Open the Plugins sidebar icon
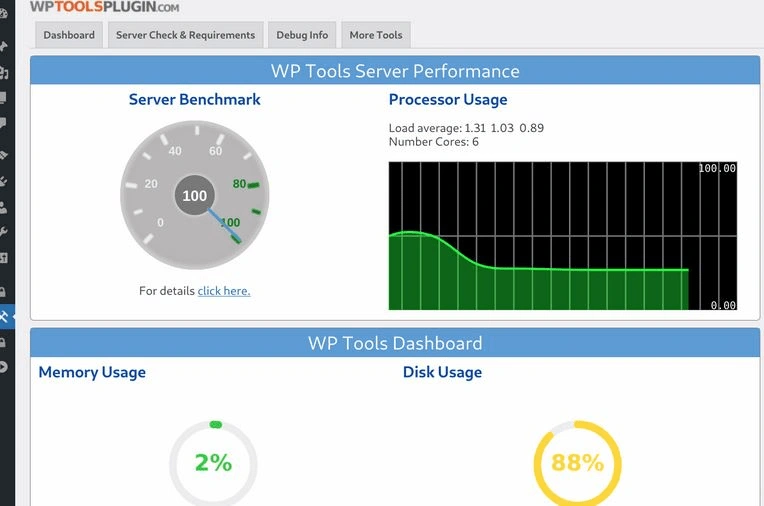 coord(4,182)
